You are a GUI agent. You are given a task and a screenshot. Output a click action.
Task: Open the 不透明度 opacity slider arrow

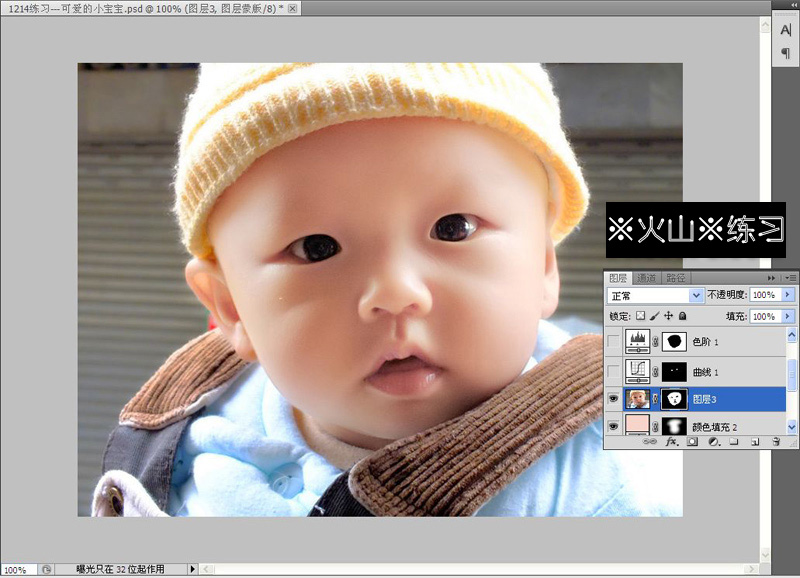click(x=787, y=294)
